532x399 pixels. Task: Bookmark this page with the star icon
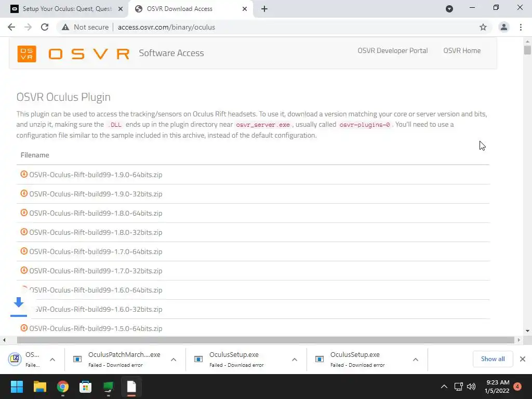point(483,27)
